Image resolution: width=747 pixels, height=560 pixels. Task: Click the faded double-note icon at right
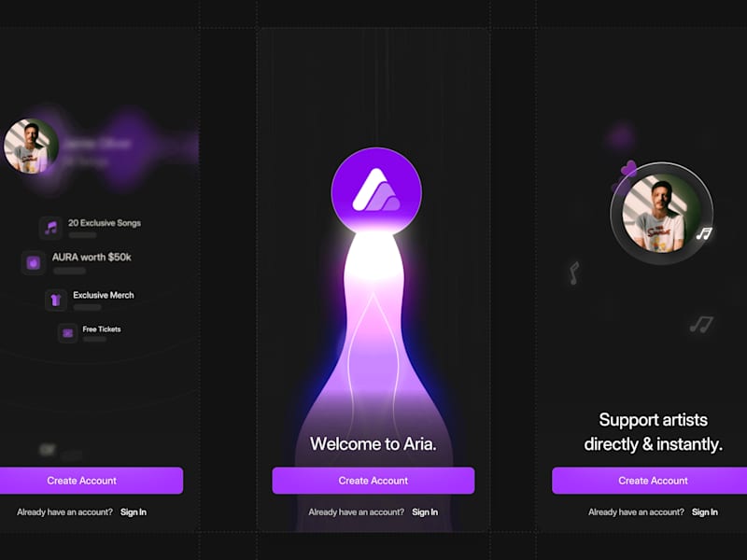701,324
